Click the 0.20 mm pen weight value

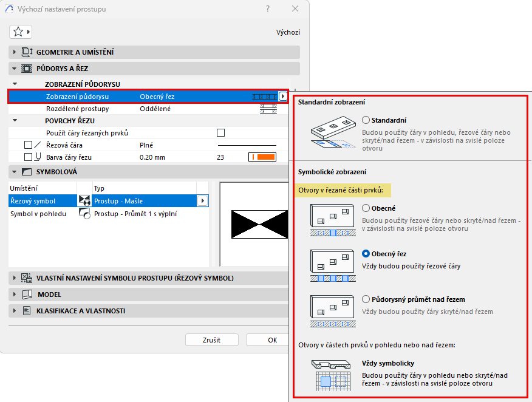pyautogui.click(x=152, y=157)
